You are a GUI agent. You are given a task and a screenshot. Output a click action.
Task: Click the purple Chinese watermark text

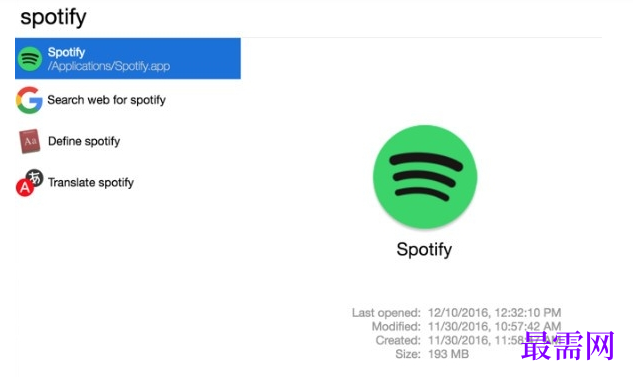(568, 345)
